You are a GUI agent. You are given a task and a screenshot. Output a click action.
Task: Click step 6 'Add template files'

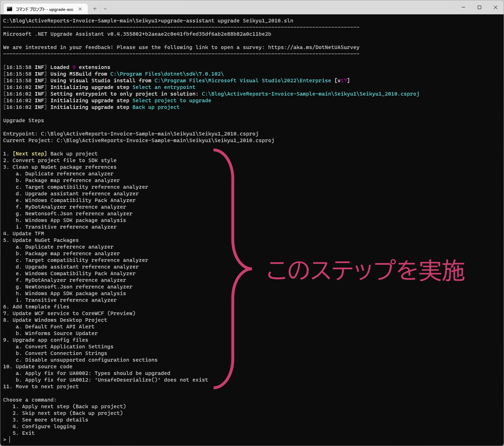(36, 307)
